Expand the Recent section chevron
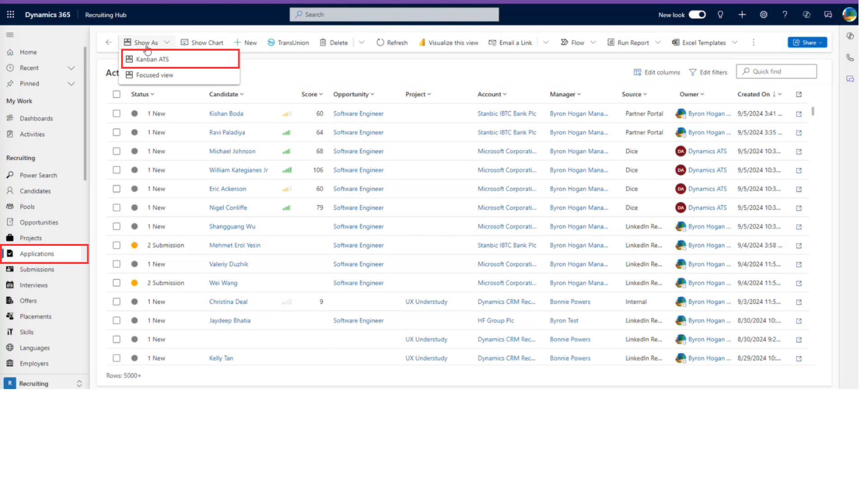The width and height of the screenshot is (868, 488). point(71,68)
